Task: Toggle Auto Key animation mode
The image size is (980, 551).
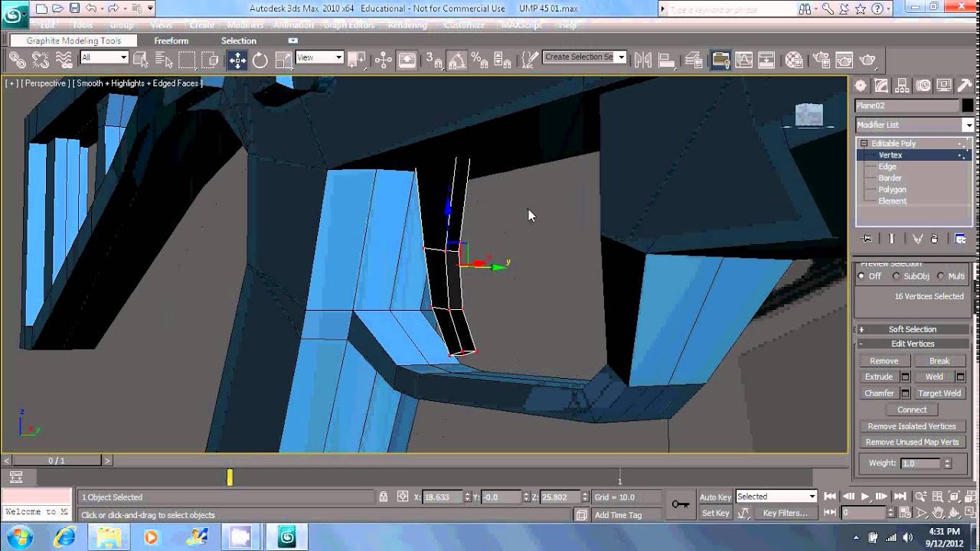Action: tap(715, 497)
